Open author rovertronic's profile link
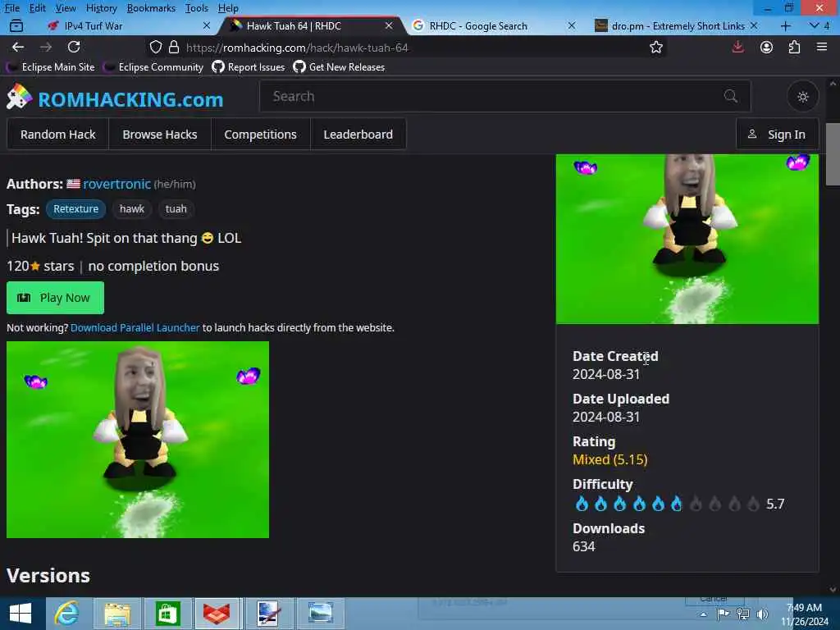840x630 pixels. click(x=116, y=184)
